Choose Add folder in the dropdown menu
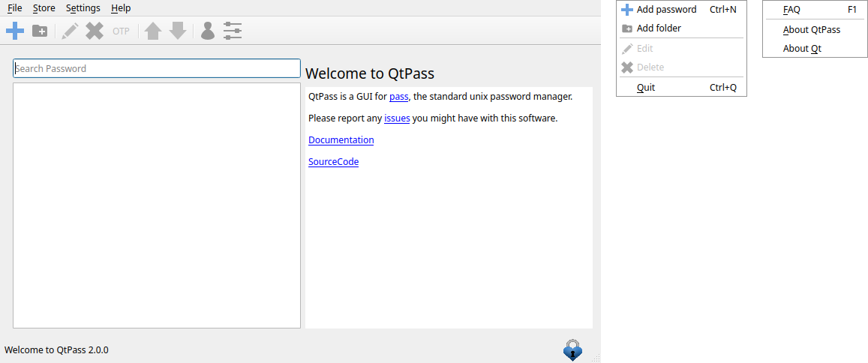The width and height of the screenshot is (868, 363). click(x=681, y=28)
